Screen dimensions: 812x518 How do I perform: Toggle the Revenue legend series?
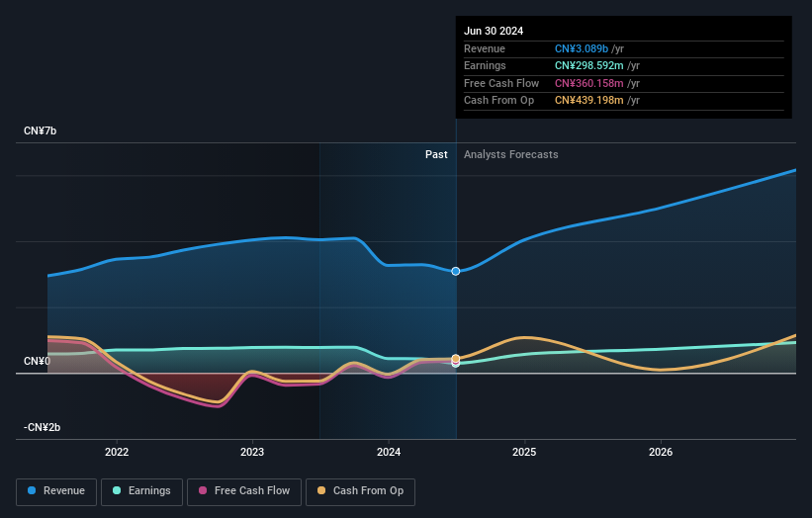[56, 491]
